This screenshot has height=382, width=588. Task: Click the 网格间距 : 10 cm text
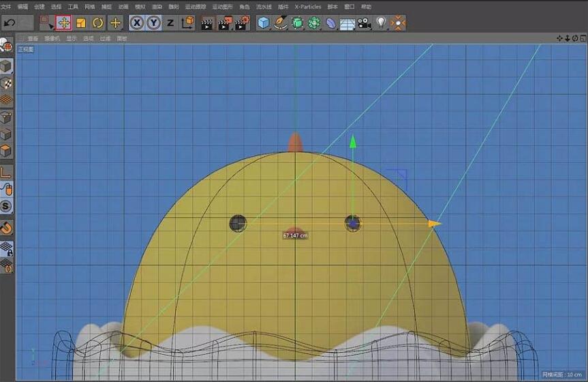[561, 374]
